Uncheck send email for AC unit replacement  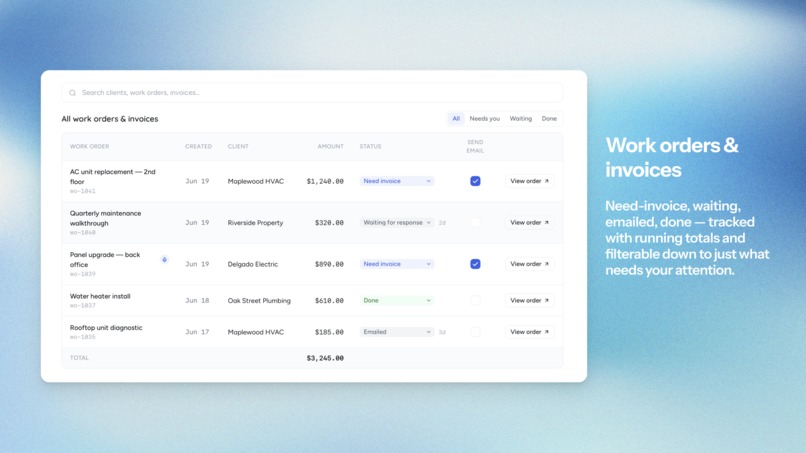pyautogui.click(x=475, y=181)
